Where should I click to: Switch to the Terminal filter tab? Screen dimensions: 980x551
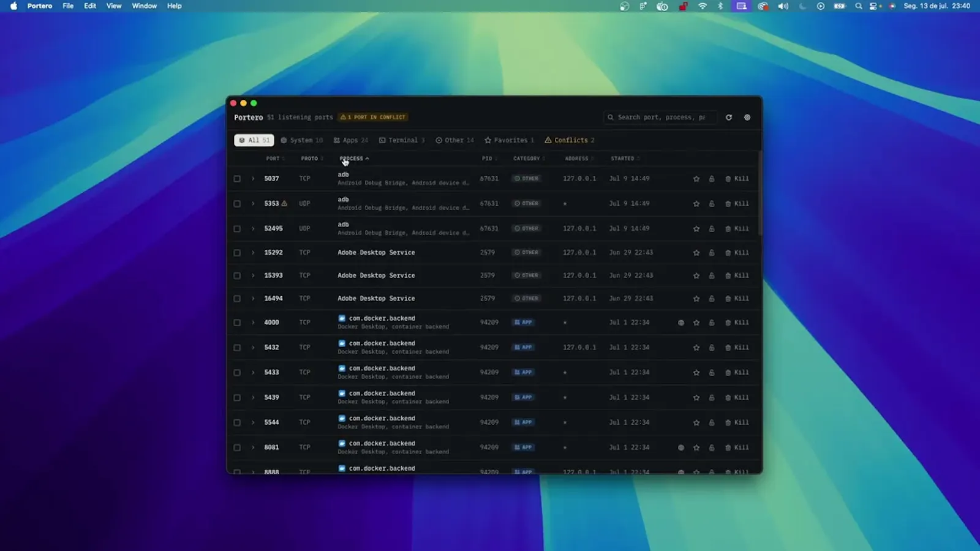point(402,140)
